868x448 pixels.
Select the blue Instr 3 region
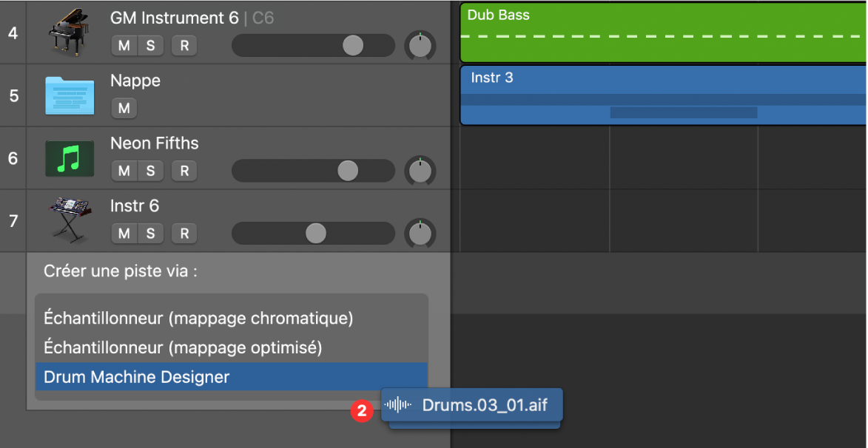[663, 83]
